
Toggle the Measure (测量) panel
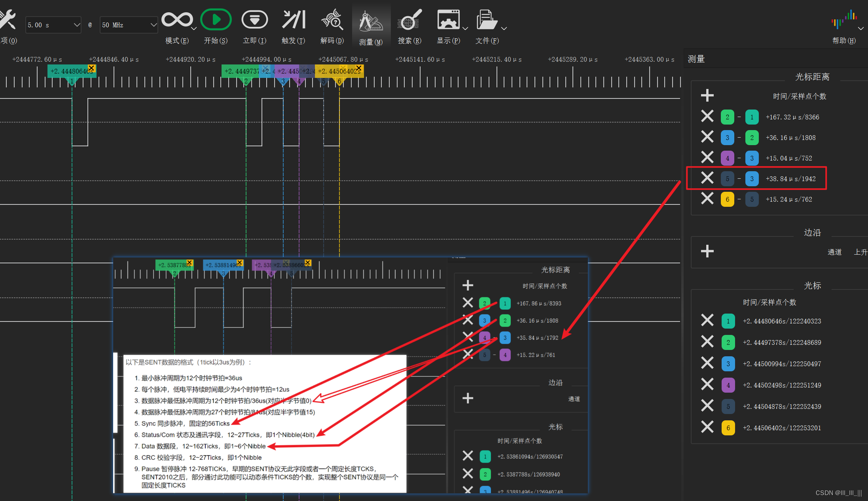[371, 22]
